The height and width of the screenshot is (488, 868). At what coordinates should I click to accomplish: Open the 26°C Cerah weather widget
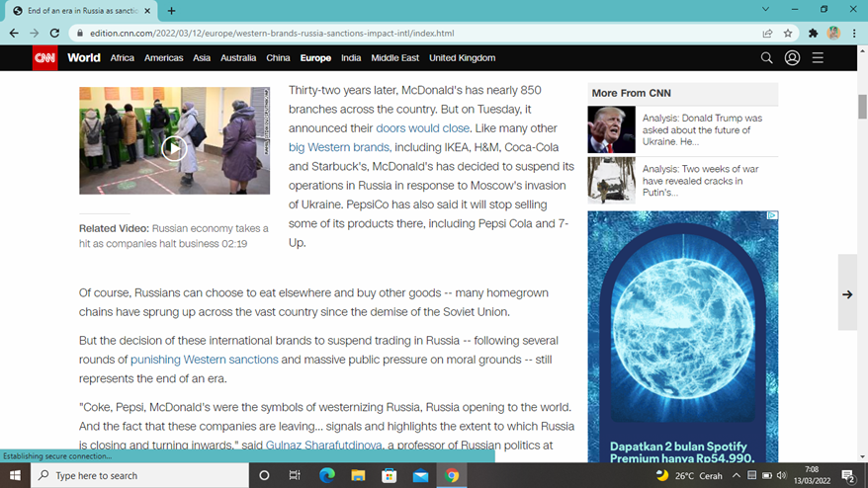click(689, 475)
